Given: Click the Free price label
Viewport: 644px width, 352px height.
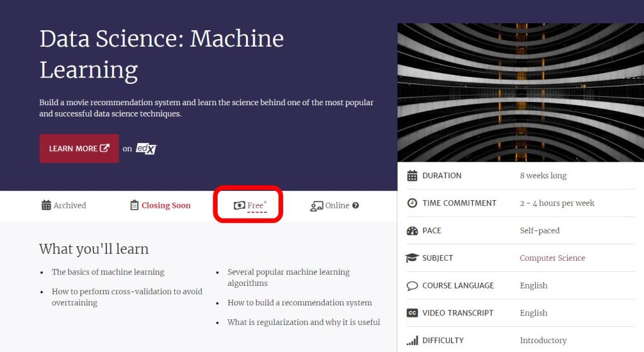Looking at the screenshot, I should click(256, 205).
